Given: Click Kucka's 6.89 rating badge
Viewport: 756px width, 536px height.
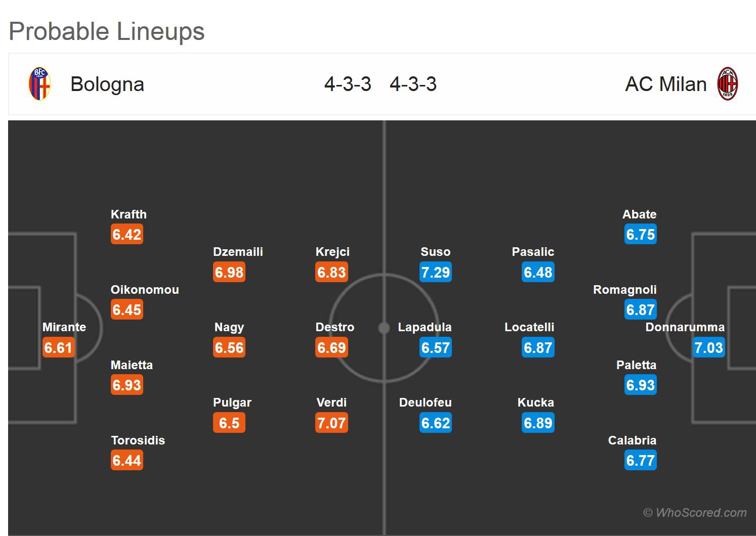Looking at the screenshot, I should tap(538, 423).
